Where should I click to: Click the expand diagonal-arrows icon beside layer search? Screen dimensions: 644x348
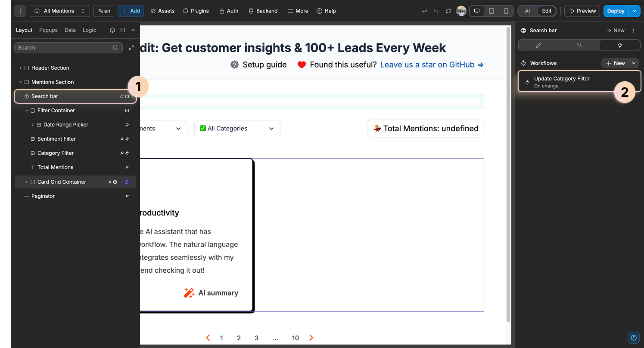pyautogui.click(x=131, y=47)
